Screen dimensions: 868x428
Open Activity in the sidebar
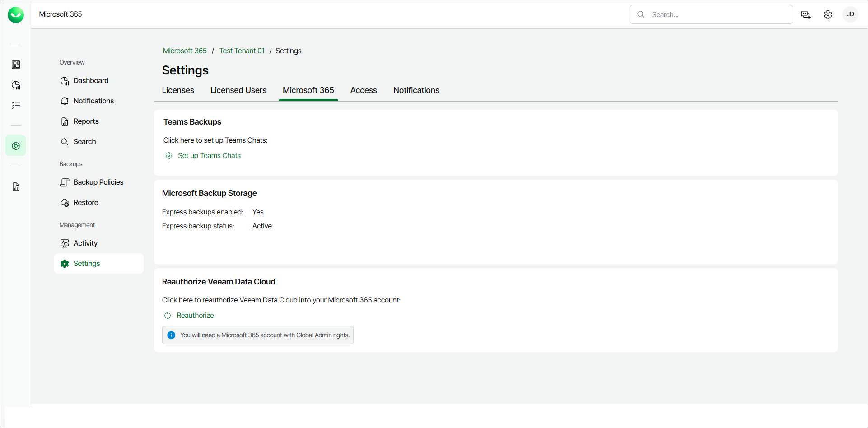[x=85, y=243]
